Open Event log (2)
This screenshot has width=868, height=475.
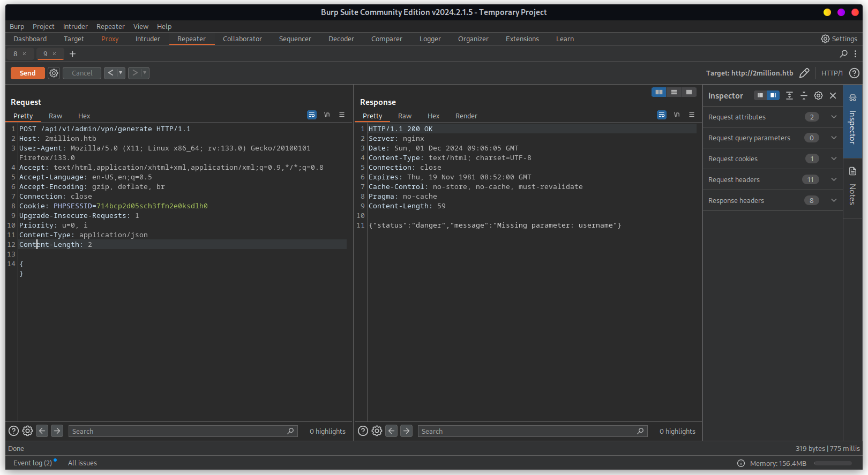point(33,463)
